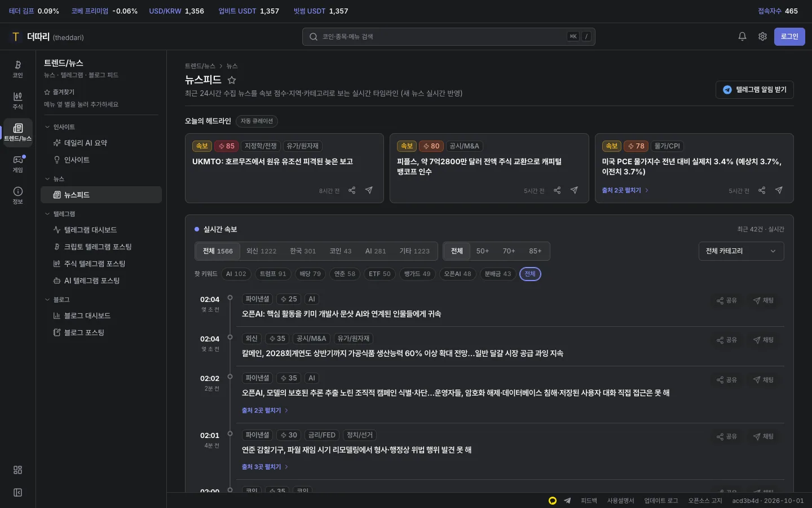The width and height of the screenshot is (812, 508).
Task: Select the 전체 score filter
Action: (457, 251)
